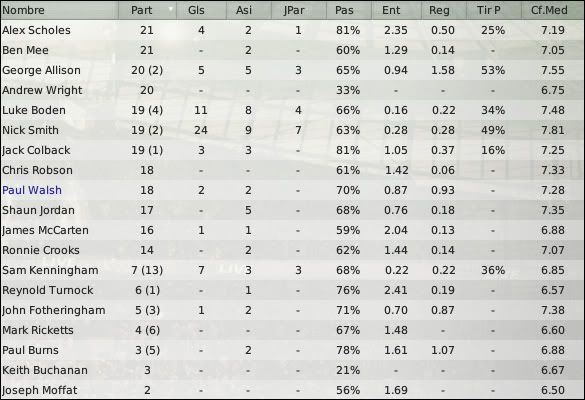This screenshot has width=585, height=400.
Task: Open Luke Boden player entry
Action: (x=34, y=110)
